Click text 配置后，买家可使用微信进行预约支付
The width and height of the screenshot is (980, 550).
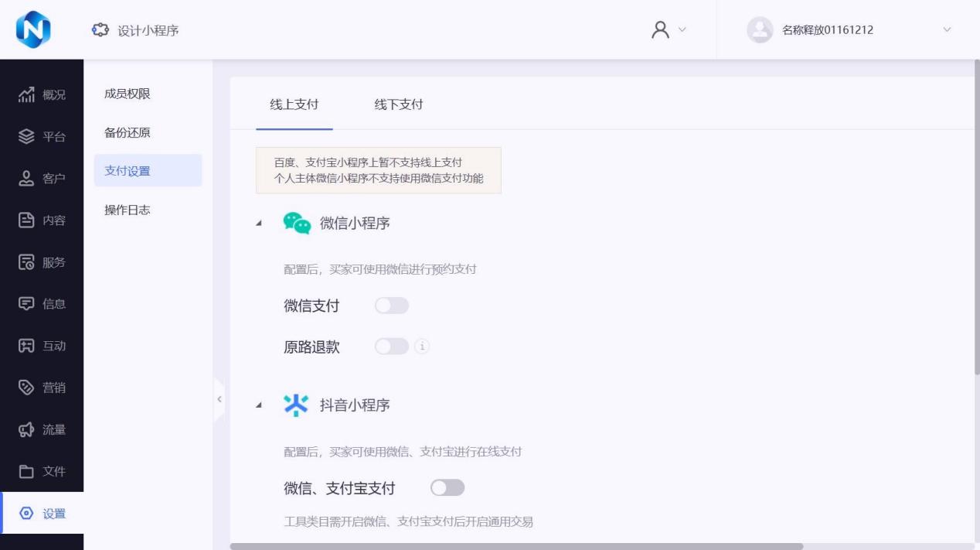click(380, 270)
